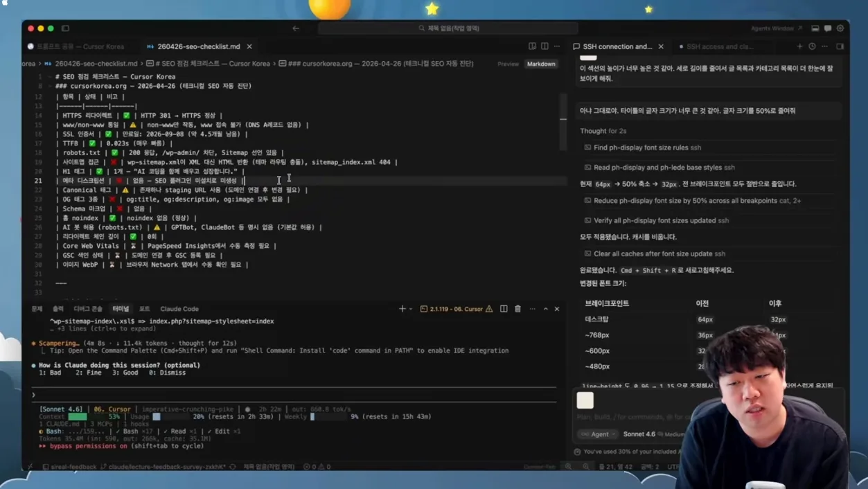868x489 pixels.
Task: Expand Clear all caches after font size step
Action: coord(655,254)
